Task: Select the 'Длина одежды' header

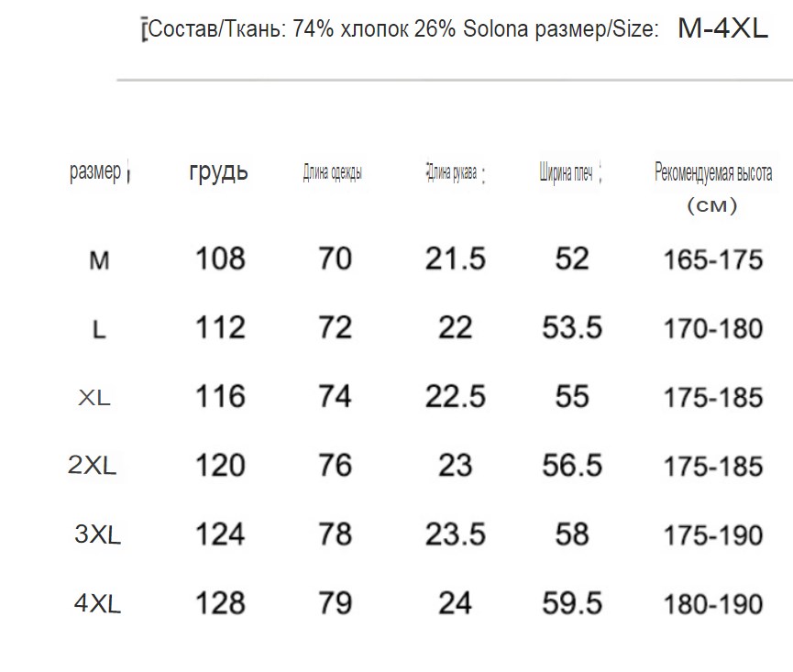Action: coord(332,172)
